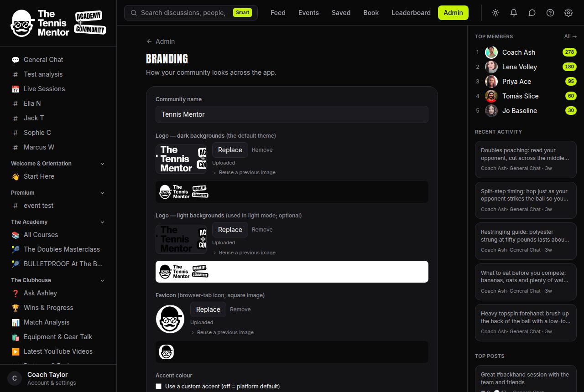
Task: View All top members link
Action: [570, 36]
